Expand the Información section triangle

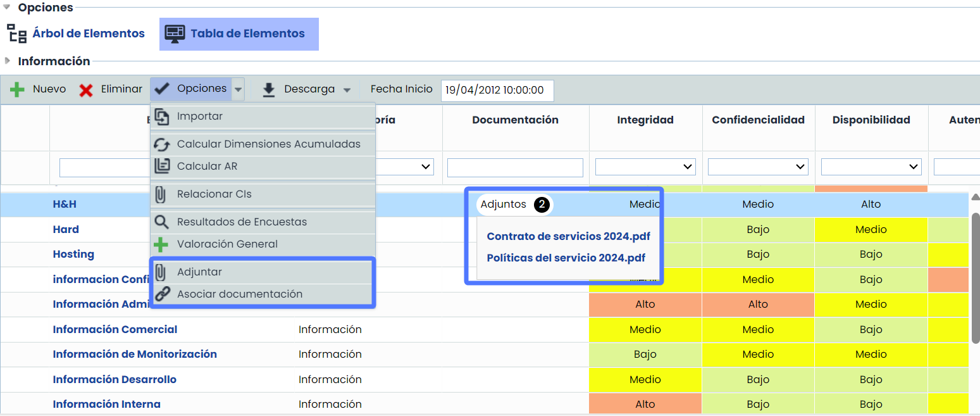7,61
